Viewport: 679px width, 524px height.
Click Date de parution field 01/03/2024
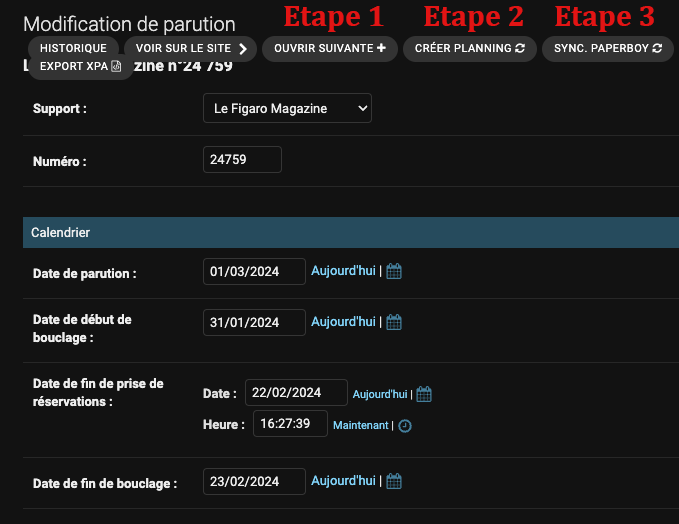[254, 272]
